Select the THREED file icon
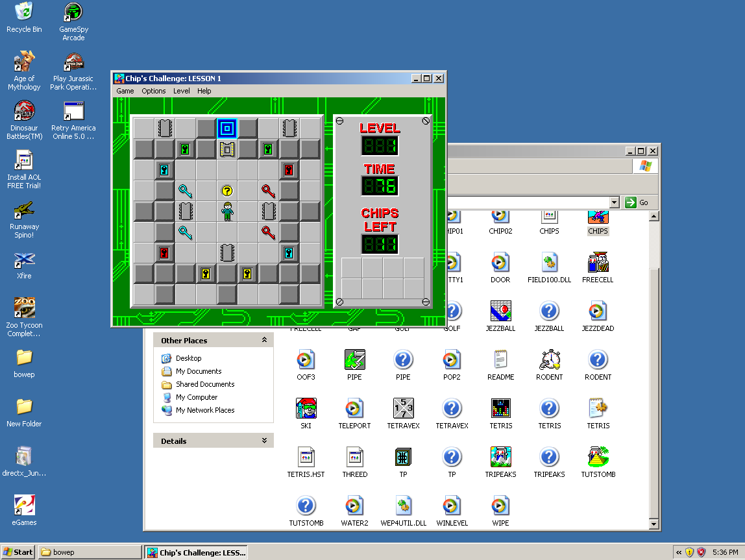This screenshot has height=560, width=745. 354,462
